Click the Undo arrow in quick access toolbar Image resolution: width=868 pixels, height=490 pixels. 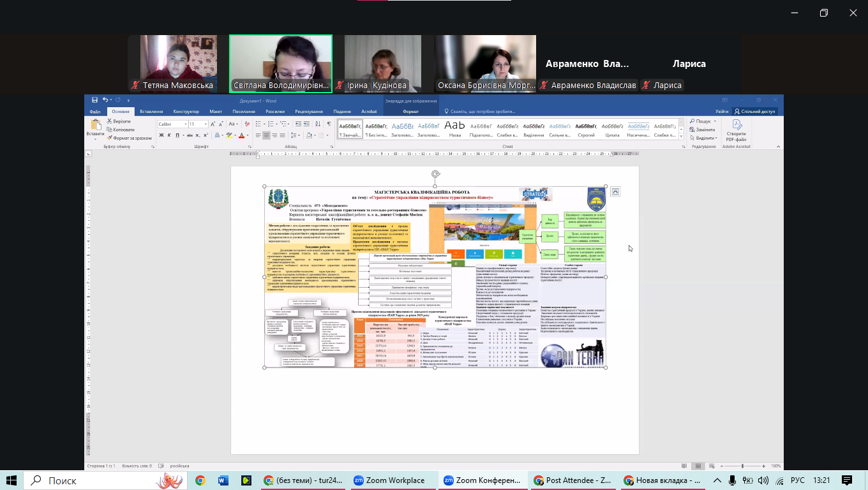point(105,100)
